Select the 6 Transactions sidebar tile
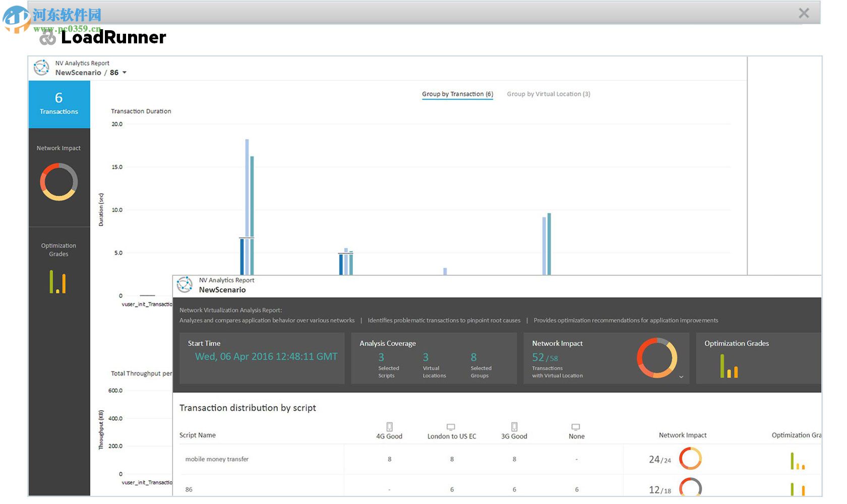The width and height of the screenshot is (847, 504). (59, 104)
